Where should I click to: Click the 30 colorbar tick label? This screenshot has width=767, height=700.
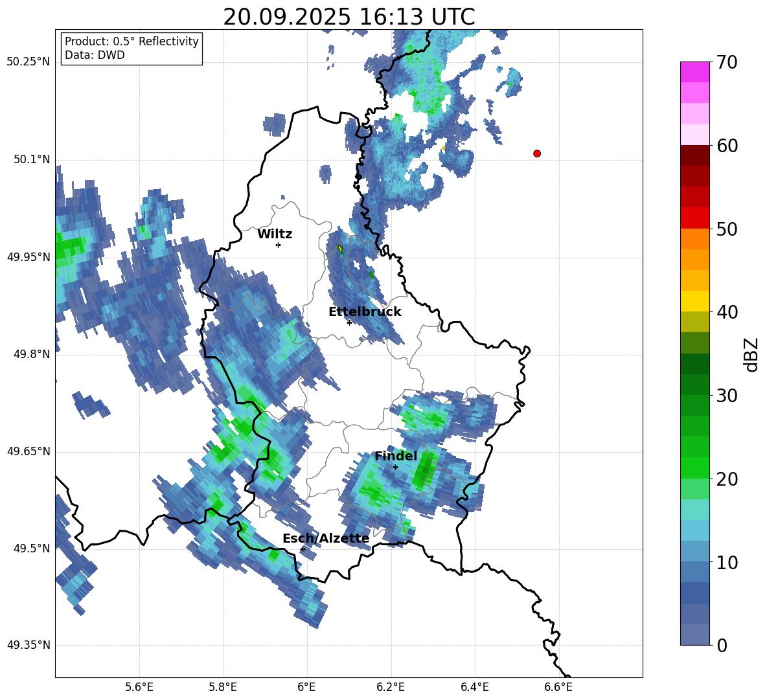coord(727,396)
